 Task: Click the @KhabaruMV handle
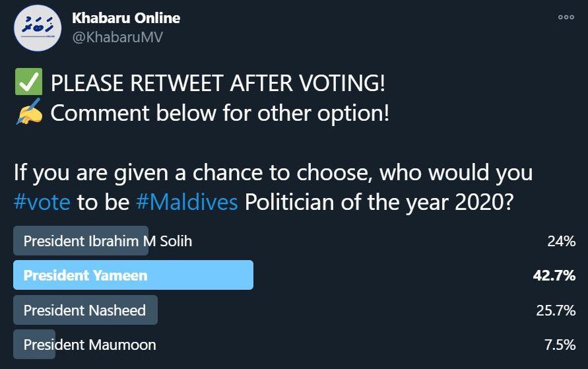coord(117,38)
